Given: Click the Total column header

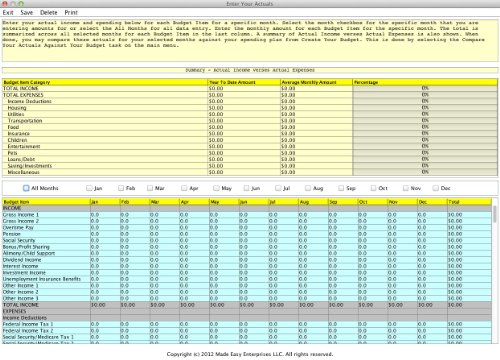Looking at the screenshot, I should [x=469, y=202].
